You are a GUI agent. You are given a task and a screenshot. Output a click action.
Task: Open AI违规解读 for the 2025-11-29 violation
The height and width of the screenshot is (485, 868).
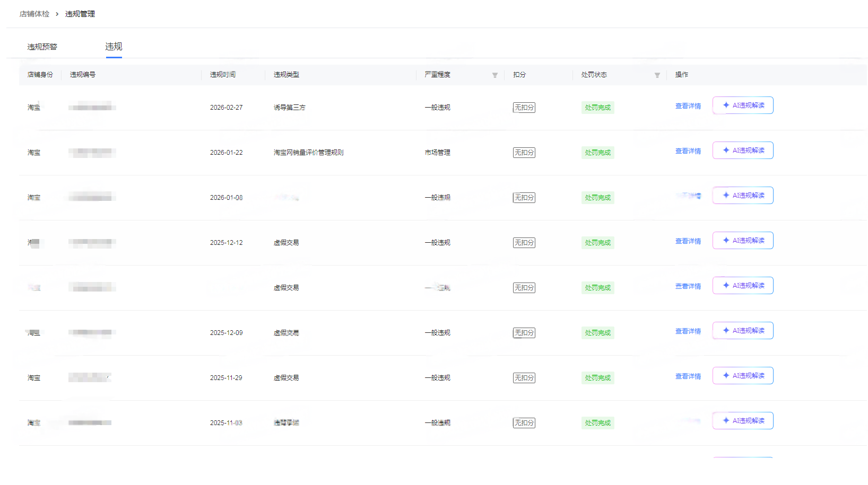743,376
